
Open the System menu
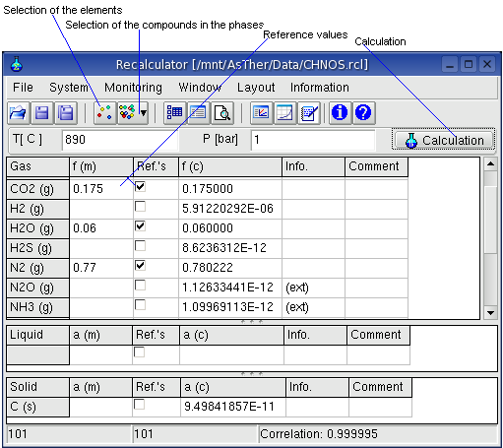69,88
